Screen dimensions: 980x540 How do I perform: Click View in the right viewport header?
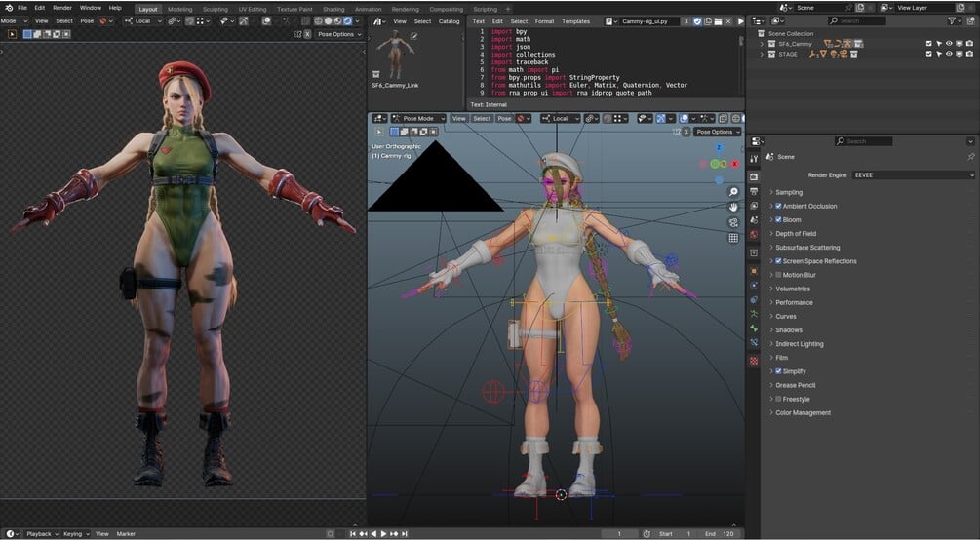458,118
